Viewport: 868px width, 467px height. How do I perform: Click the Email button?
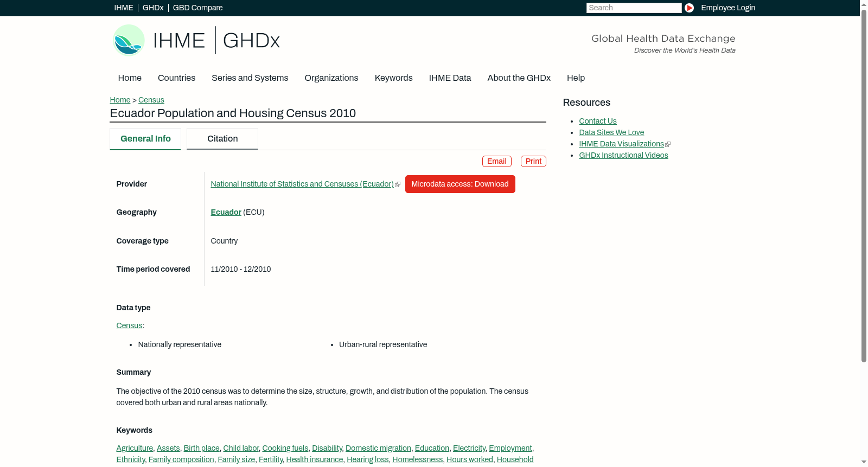[x=497, y=161]
